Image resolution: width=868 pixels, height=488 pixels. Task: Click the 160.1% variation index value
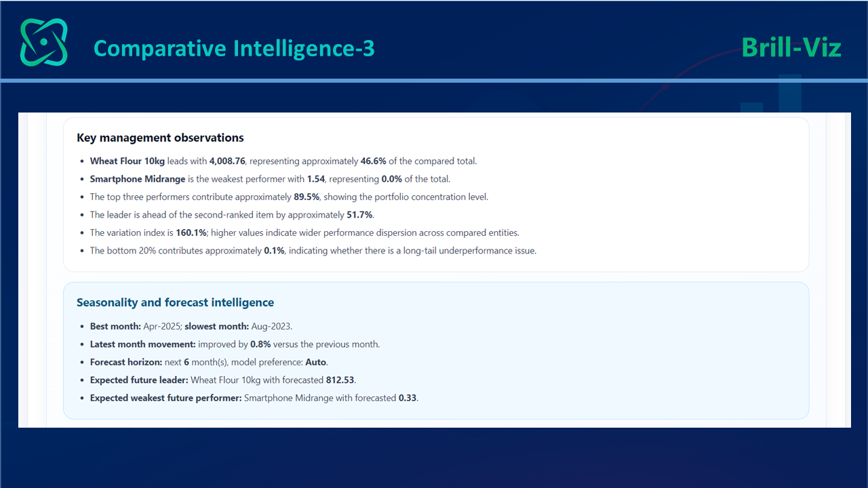[x=191, y=232]
